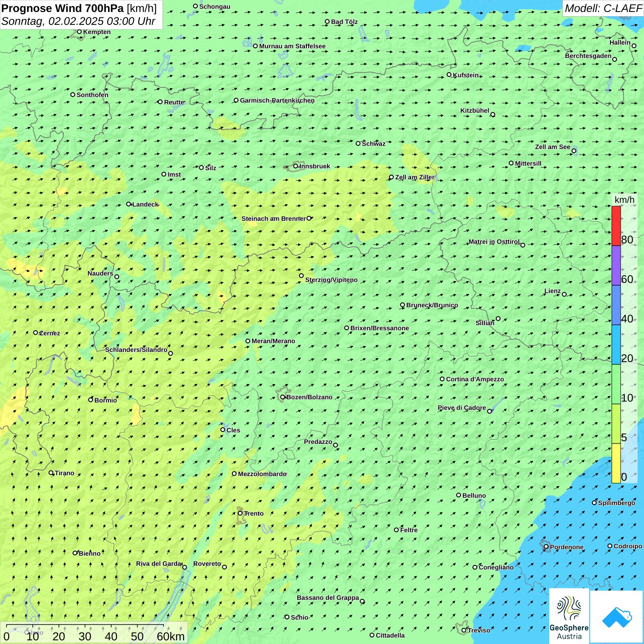Click the Innsbruck city marker circle
The width and height of the screenshot is (644, 644).
[x=296, y=166]
